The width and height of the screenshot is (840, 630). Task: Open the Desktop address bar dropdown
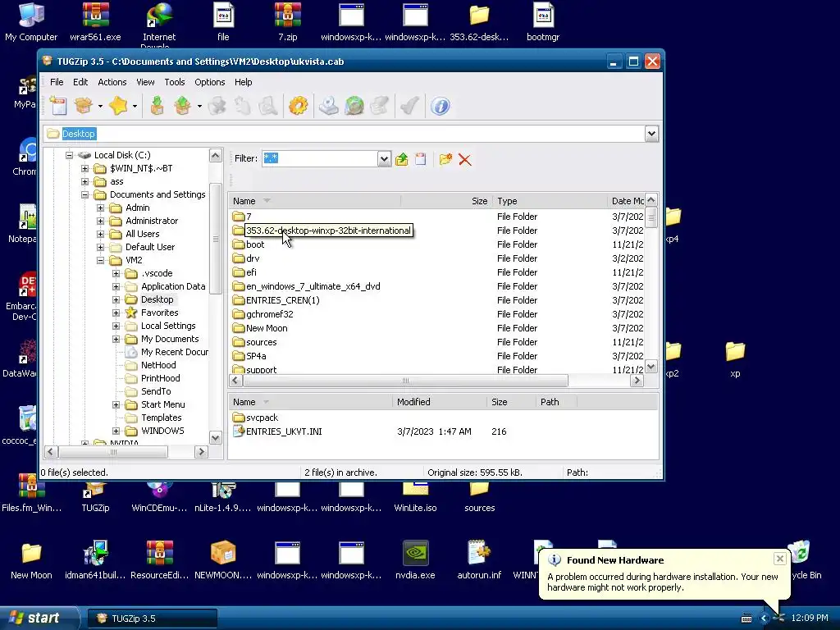[x=651, y=134]
